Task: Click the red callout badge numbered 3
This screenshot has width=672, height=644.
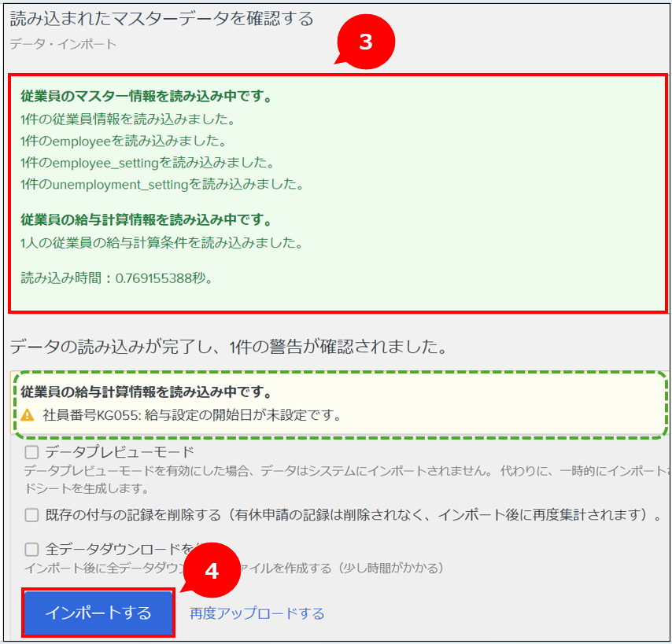Action: pyautogui.click(x=365, y=42)
